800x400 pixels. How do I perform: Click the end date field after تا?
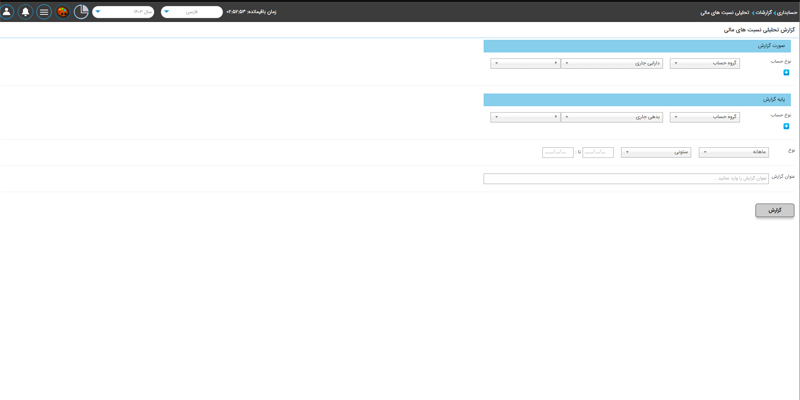tap(558, 153)
